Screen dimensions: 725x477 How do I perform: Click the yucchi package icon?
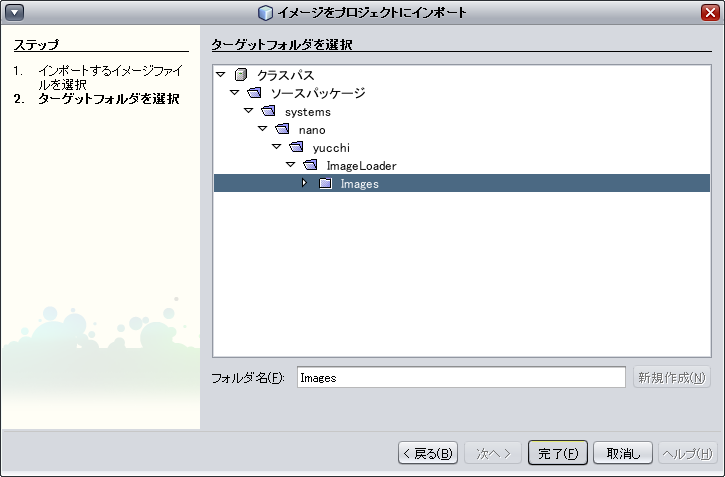[x=296, y=147]
